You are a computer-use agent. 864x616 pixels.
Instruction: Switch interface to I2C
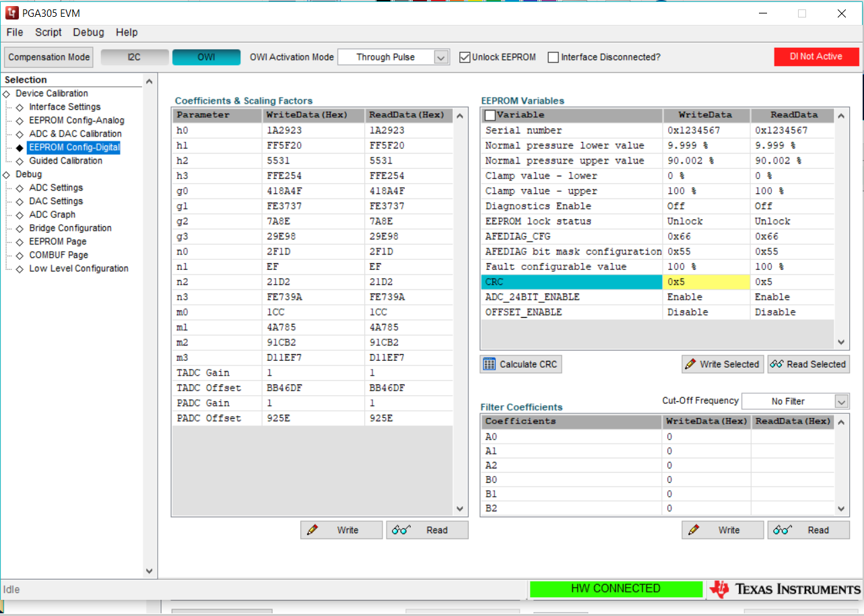135,57
